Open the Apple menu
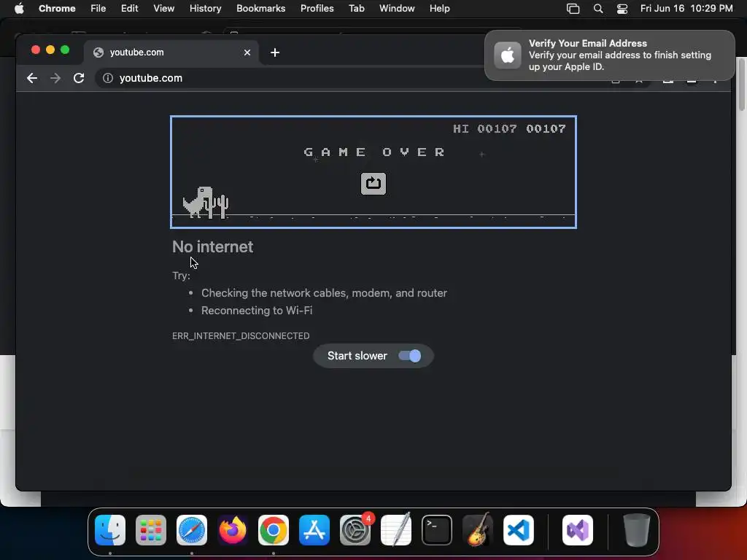 (x=19, y=8)
